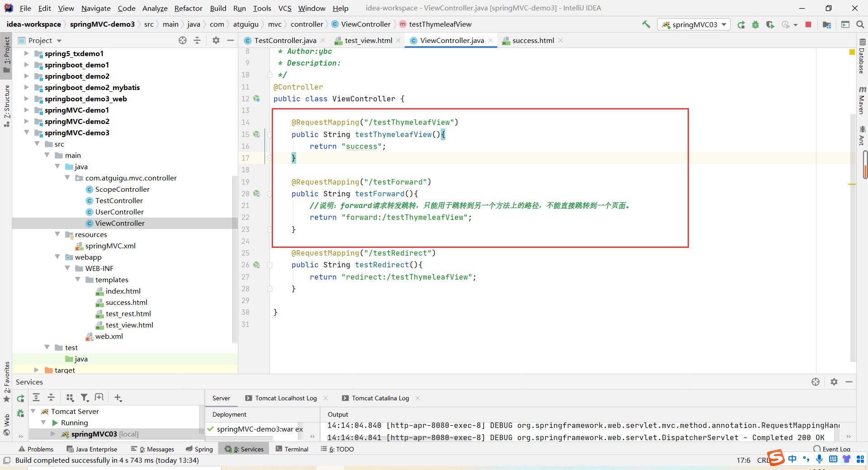Screen dimensions: 868x470
Task: Open Run Anything icon in toolbar
Action: pos(845,24)
